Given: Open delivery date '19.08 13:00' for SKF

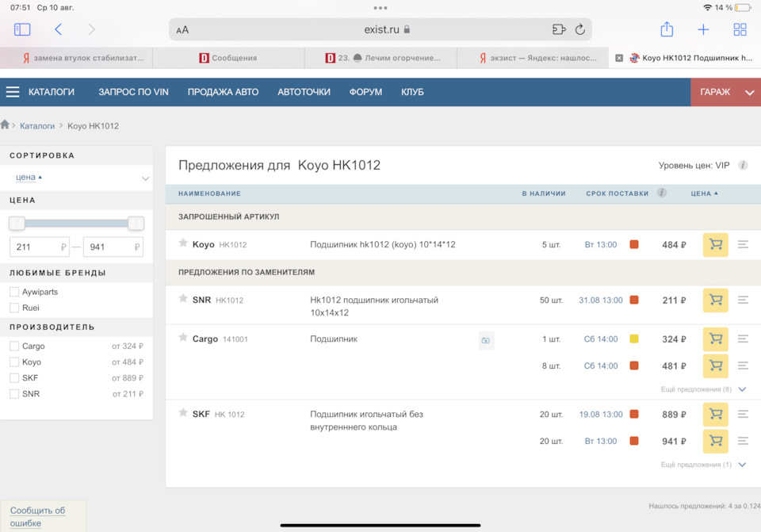Looking at the screenshot, I should 600,414.
